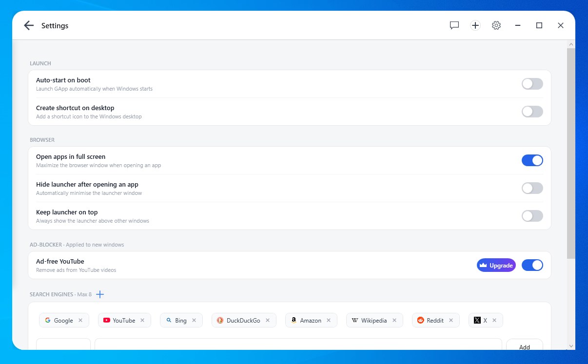
Task: Disable Open apps in full screen
Action: pos(532,160)
